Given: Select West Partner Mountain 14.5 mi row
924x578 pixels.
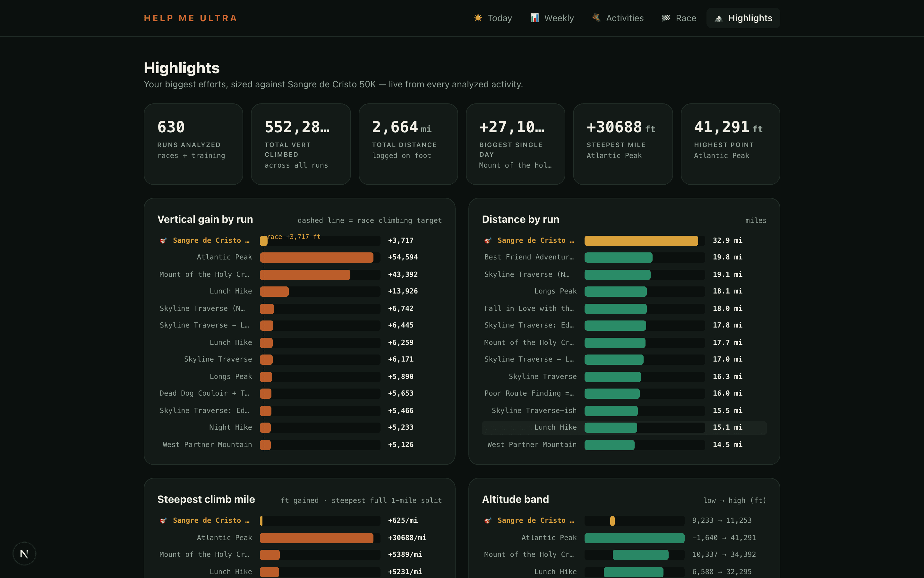Looking at the screenshot, I should [x=624, y=445].
